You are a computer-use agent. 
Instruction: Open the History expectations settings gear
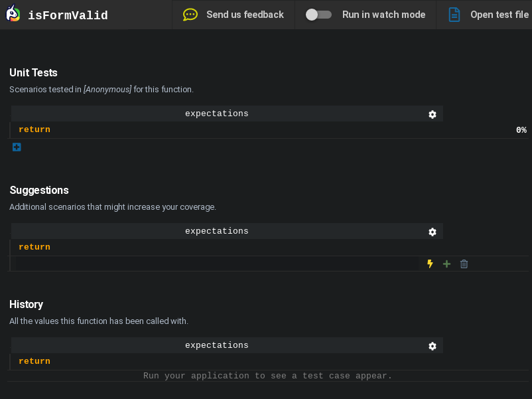click(x=432, y=346)
